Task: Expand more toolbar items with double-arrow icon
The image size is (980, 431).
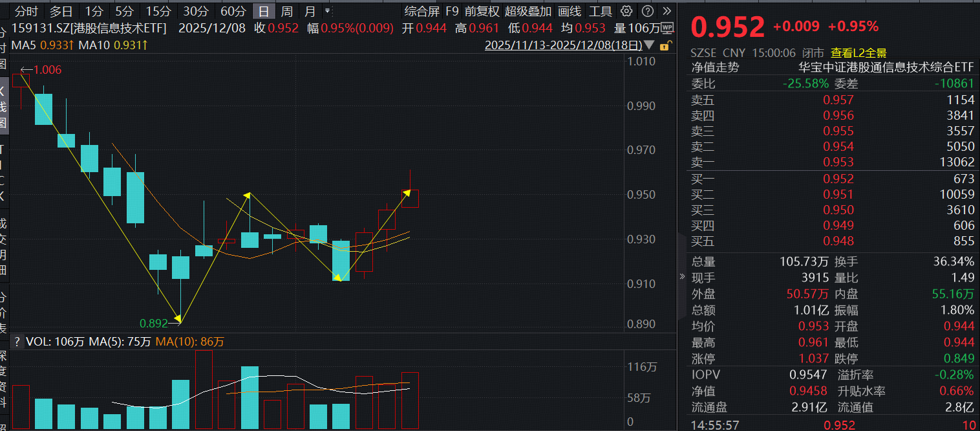Action: (x=667, y=11)
